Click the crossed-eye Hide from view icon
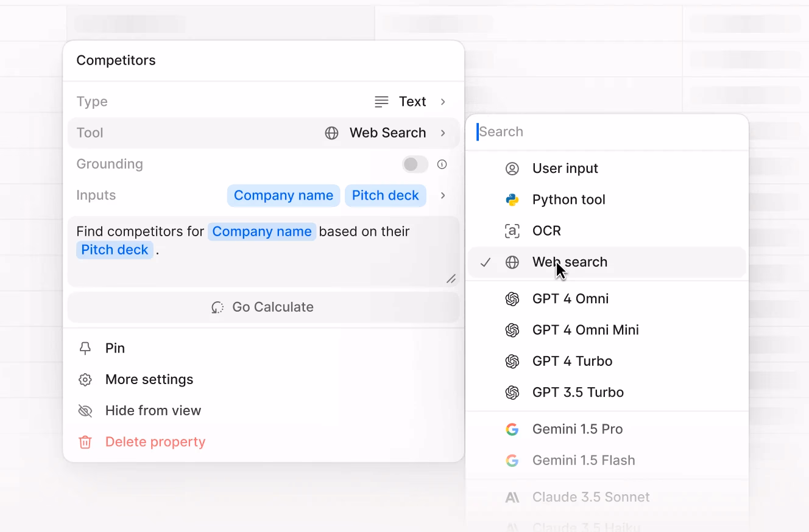 pos(85,411)
